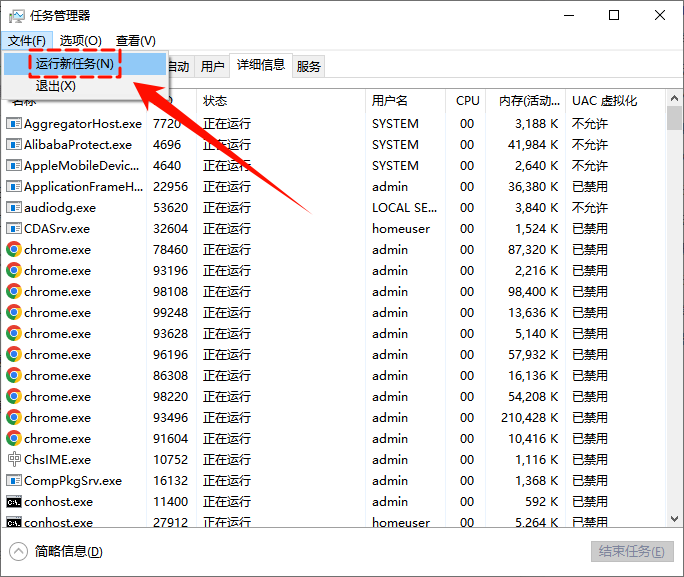Switch to the 服务 tab
This screenshot has height=577, width=684.
click(x=308, y=67)
